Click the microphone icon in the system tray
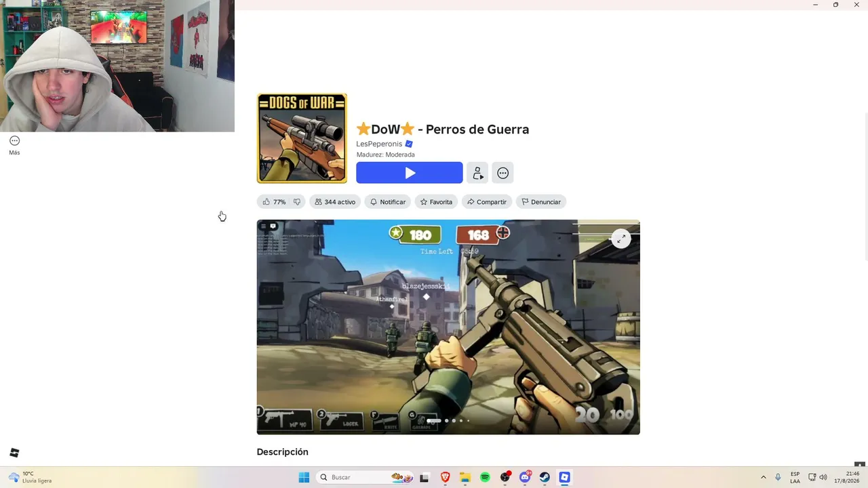Viewport: 868px width, 488px height. point(778,477)
